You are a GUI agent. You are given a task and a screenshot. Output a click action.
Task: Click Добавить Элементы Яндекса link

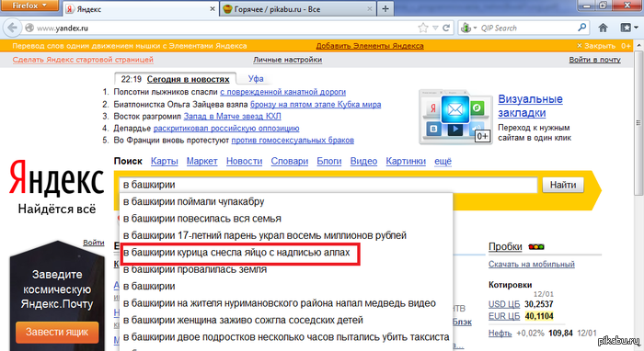coord(370,46)
